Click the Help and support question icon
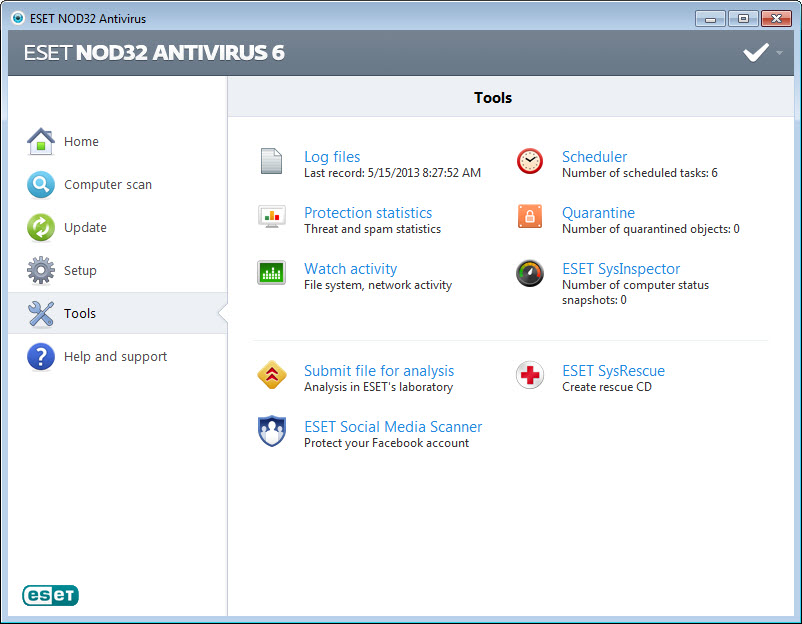 click(x=41, y=356)
